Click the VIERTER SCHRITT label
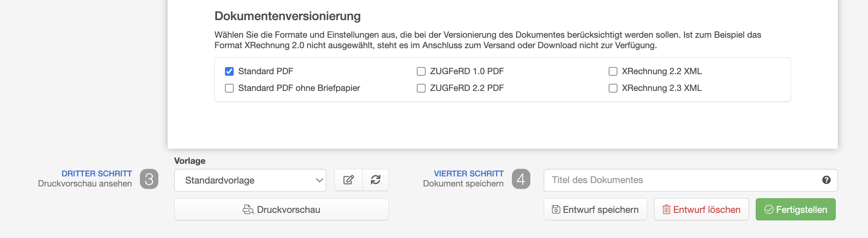The width and height of the screenshot is (868, 238). [469, 173]
